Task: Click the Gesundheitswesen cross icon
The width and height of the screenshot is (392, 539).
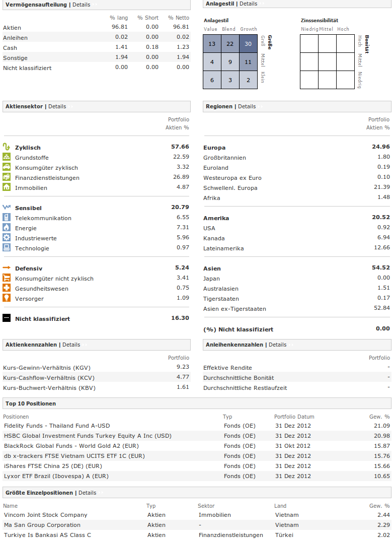Action: coord(7,288)
